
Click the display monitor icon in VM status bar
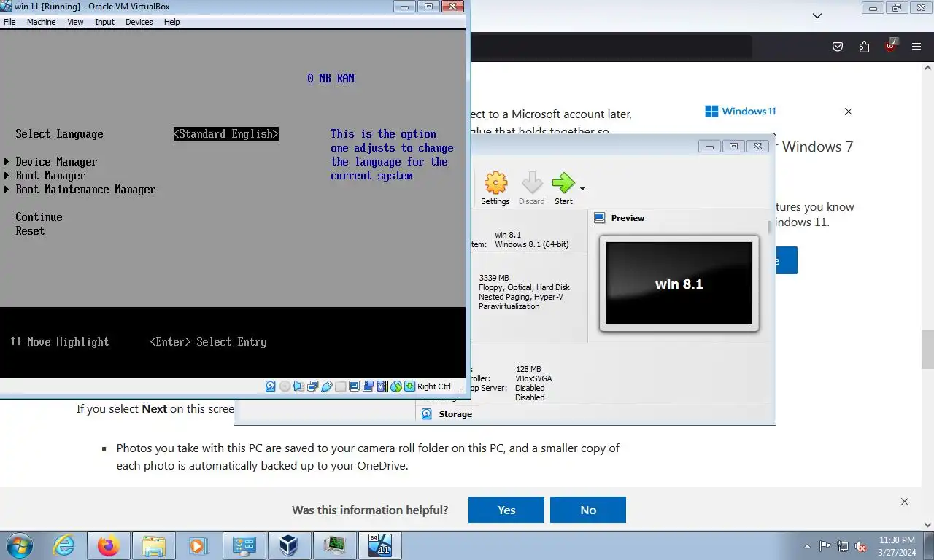coord(355,386)
